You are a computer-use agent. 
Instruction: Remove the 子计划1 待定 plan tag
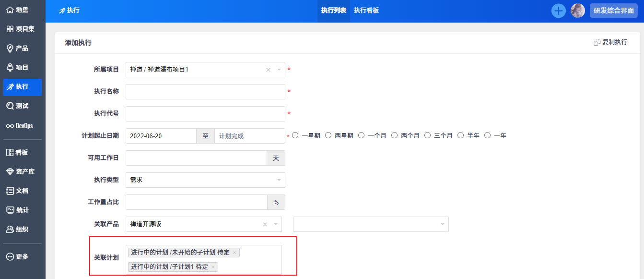213,267
